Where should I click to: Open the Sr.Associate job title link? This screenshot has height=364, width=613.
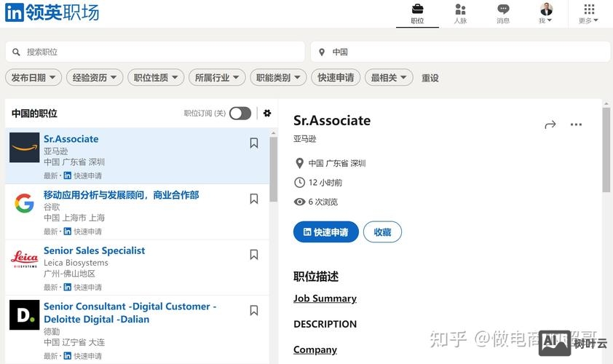71,139
